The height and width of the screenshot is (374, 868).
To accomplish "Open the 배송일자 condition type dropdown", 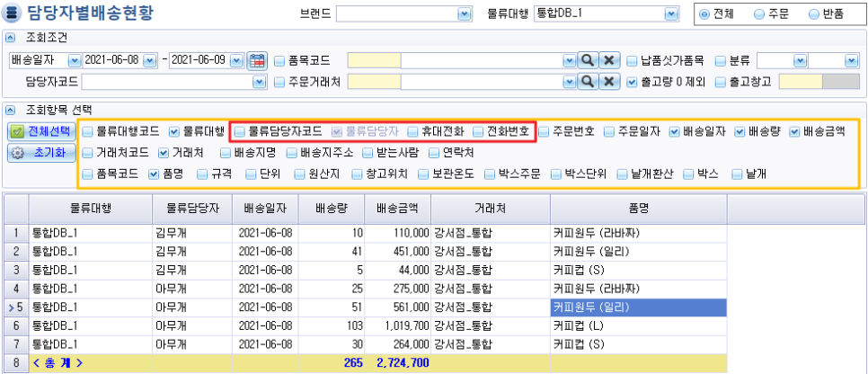I will 75,60.
